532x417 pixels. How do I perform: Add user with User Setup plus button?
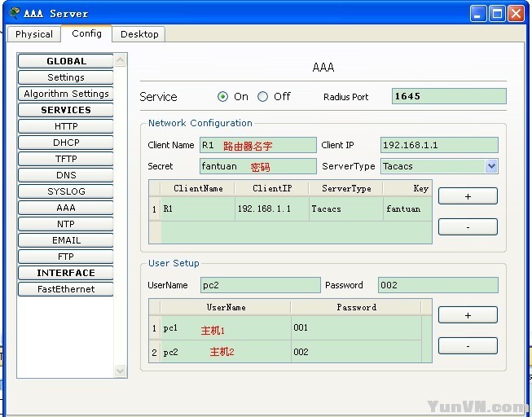[x=468, y=315]
